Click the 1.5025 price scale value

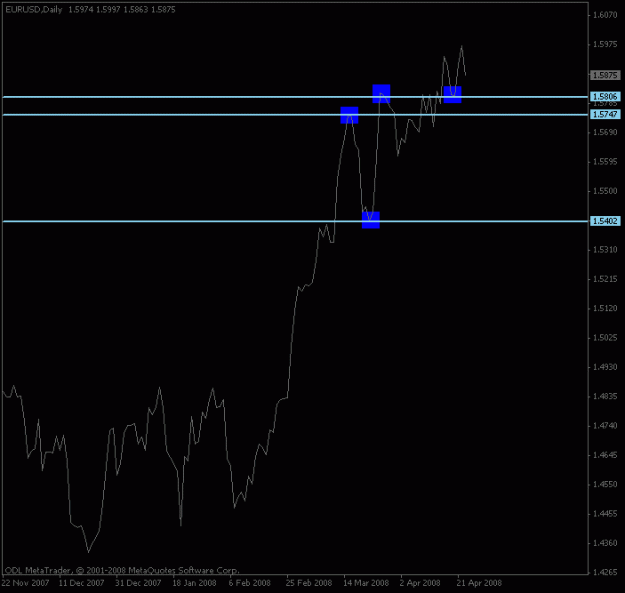[605, 338]
